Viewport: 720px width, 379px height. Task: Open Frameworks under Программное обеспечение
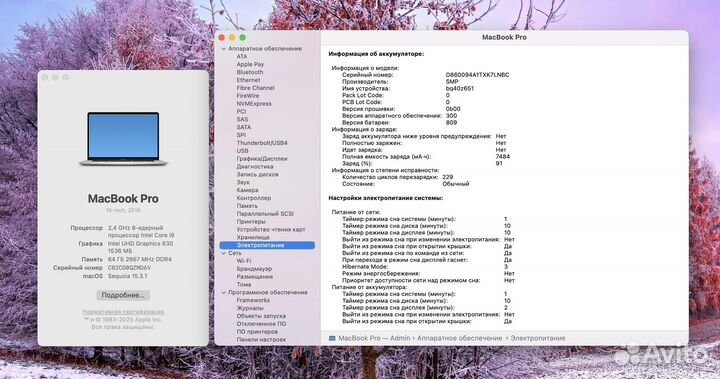coord(253,300)
